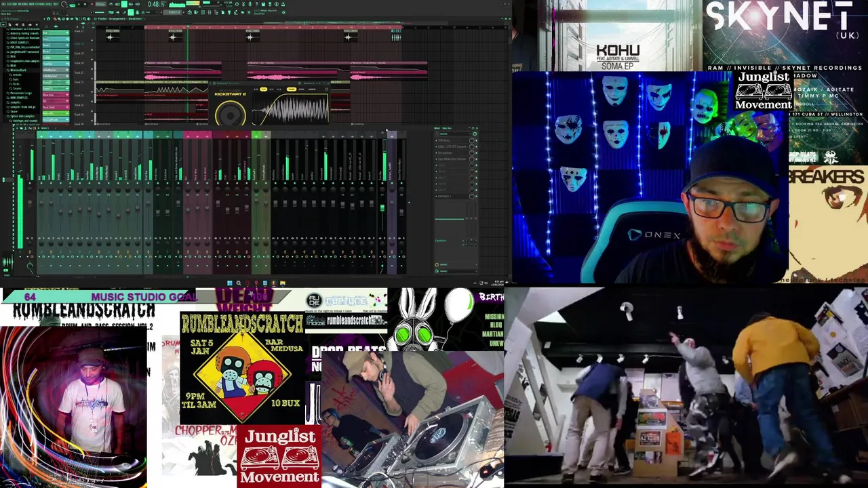
Task: Toggle the Decapitator slot enable LED
Action: pyautogui.click(x=476, y=153)
